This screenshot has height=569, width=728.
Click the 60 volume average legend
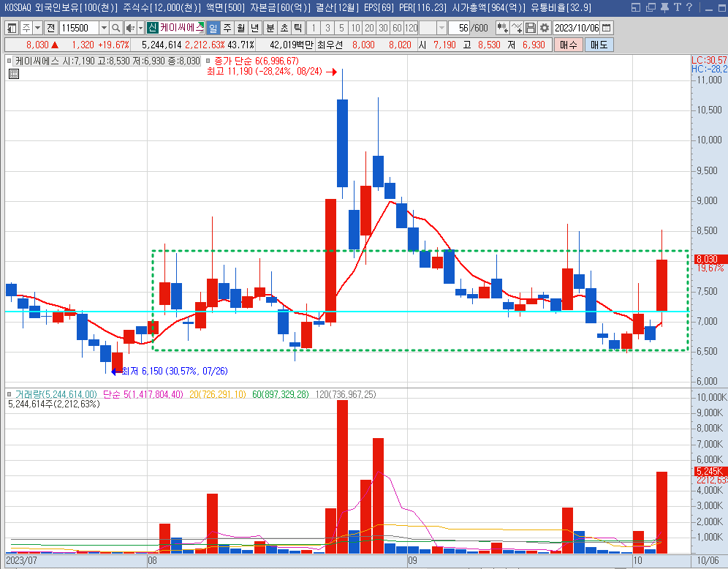(281, 394)
